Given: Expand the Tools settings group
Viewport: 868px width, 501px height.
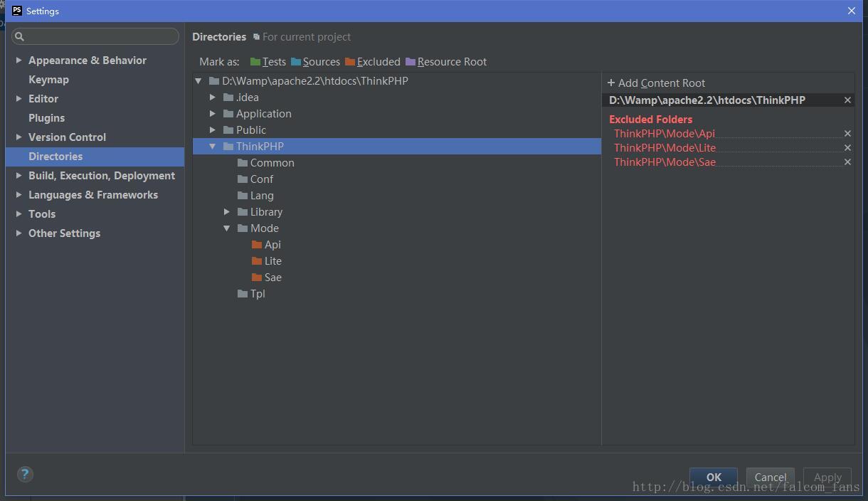Looking at the screenshot, I should click(18, 214).
